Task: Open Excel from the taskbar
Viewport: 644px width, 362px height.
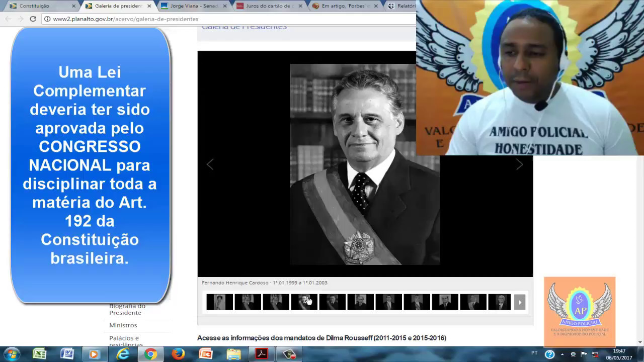Action: [40, 354]
